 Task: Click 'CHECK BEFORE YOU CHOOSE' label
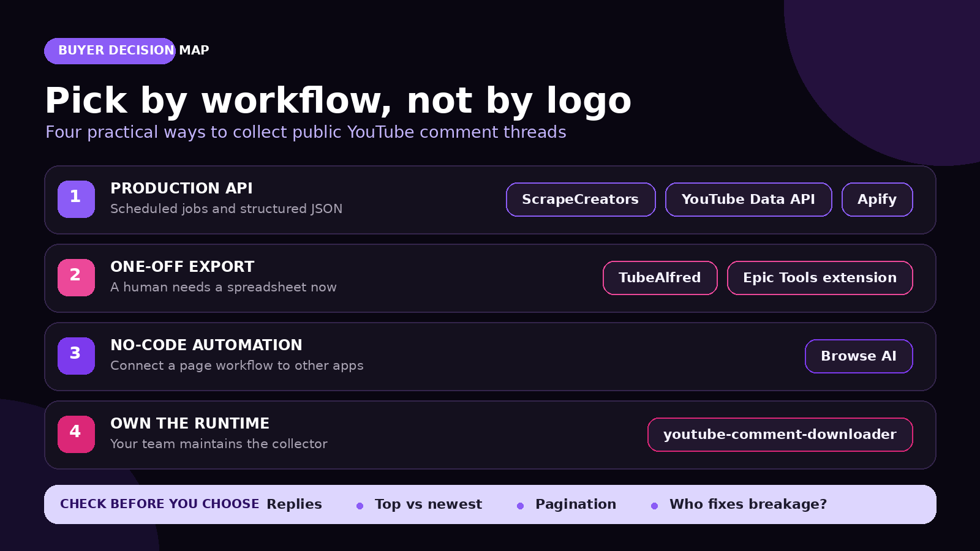tap(159, 504)
